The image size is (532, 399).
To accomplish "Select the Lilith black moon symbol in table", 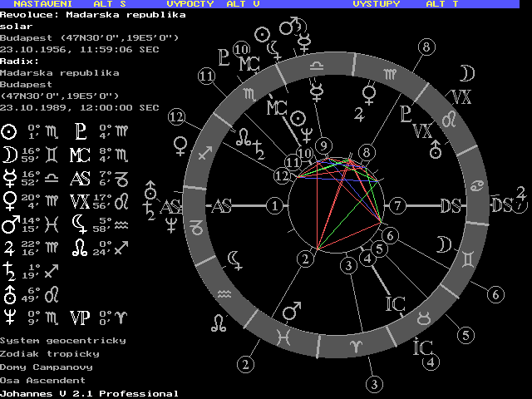I will click(x=81, y=223).
